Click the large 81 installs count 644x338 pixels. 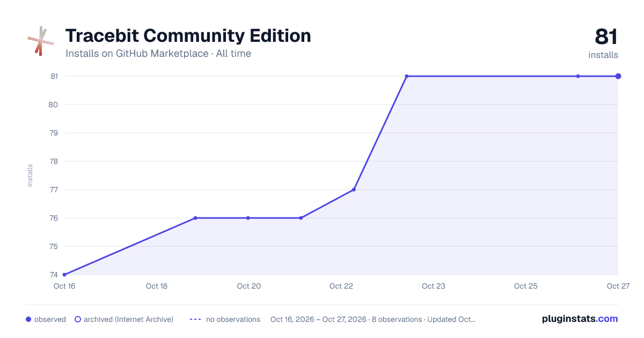coord(606,37)
